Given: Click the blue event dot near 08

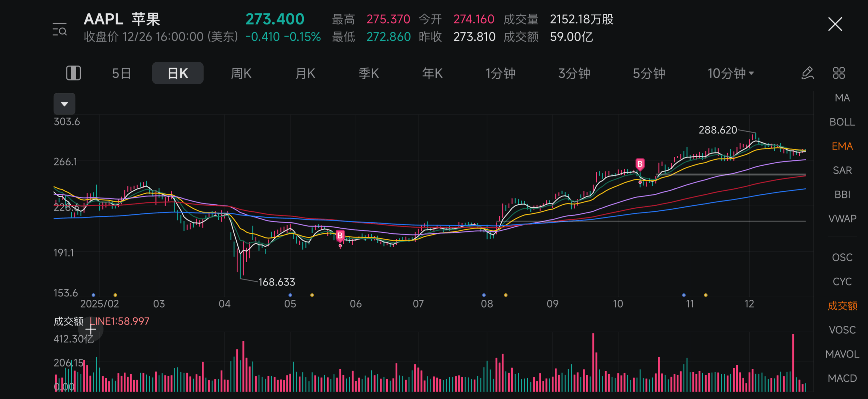Looking at the screenshot, I should pyautogui.click(x=484, y=295).
